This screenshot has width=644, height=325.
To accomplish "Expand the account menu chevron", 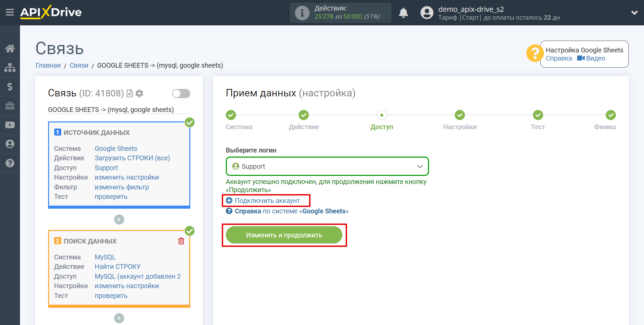I will click(x=635, y=13).
